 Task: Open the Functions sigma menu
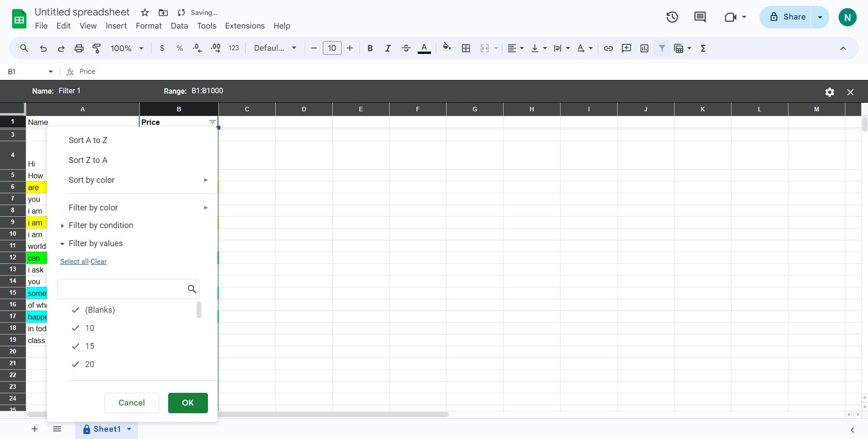point(703,48)
